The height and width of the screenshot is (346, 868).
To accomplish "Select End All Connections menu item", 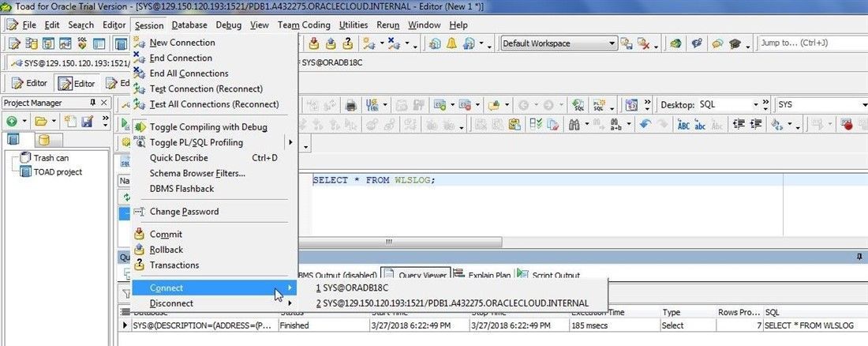I will (x=214, y=73).
